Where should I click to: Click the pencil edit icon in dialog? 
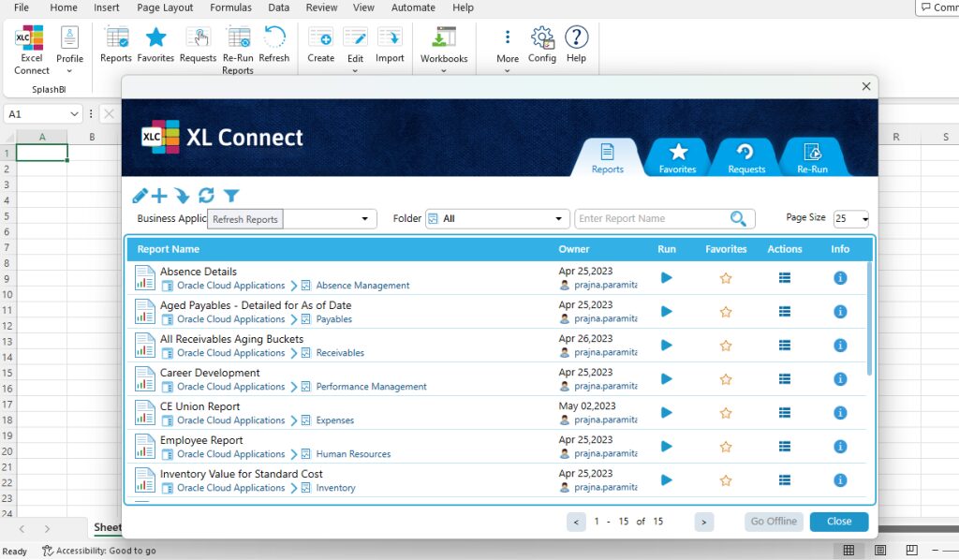140,196
